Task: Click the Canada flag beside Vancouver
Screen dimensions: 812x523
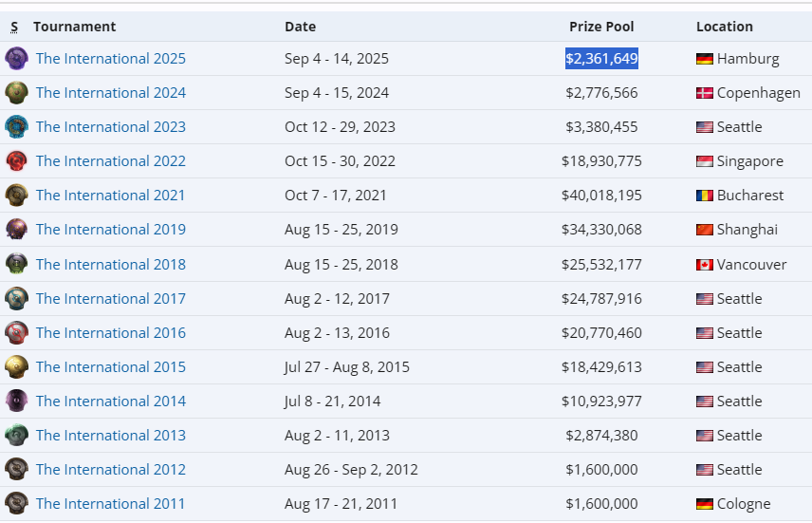Action: coord(704,265)
